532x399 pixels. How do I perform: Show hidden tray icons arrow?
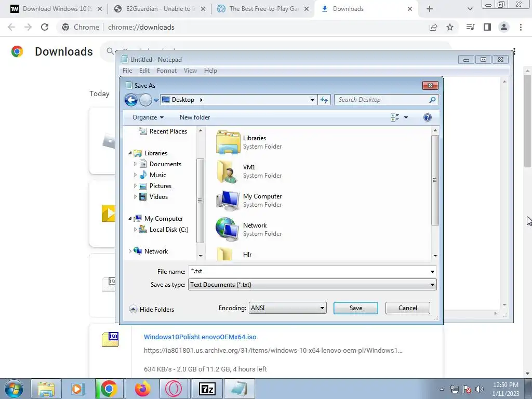(442, 389)
